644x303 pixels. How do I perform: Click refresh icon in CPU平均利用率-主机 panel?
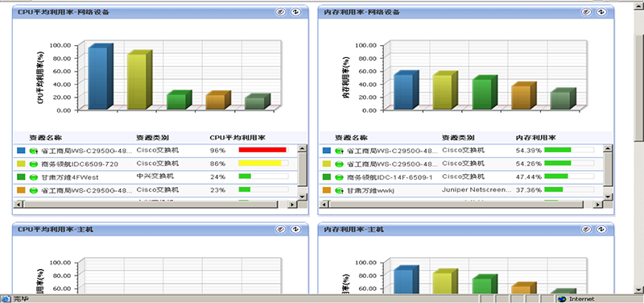tap(295, 229)
